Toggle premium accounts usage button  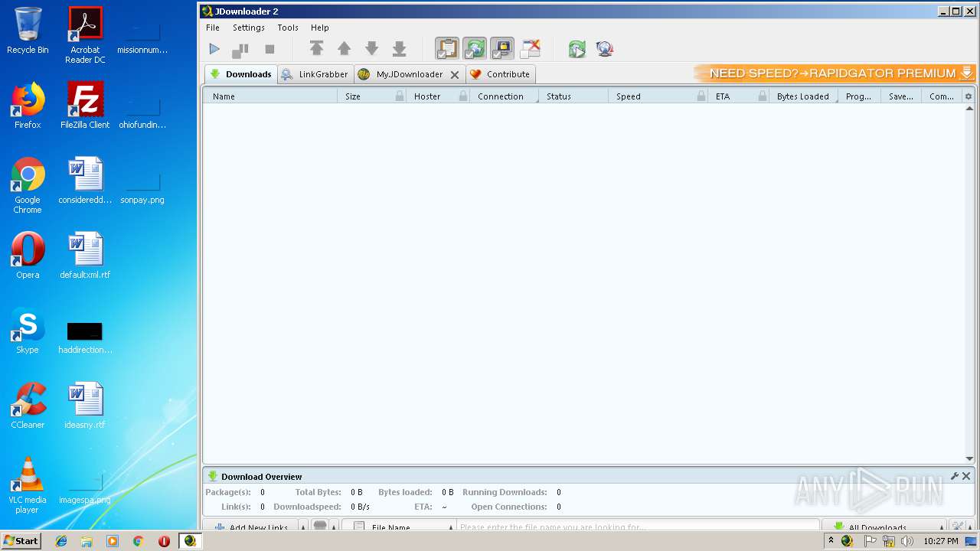[x=502, y=48]
